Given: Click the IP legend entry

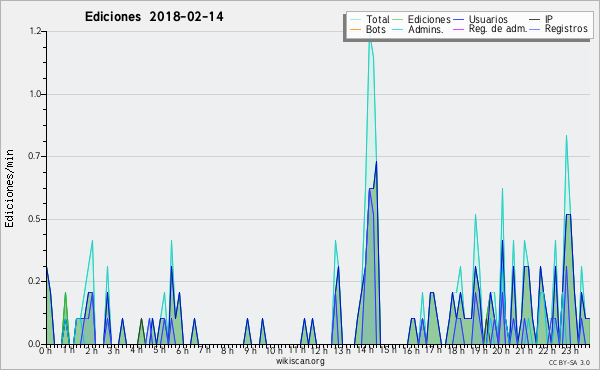Looking at the screenshot, I should [541, 19].
